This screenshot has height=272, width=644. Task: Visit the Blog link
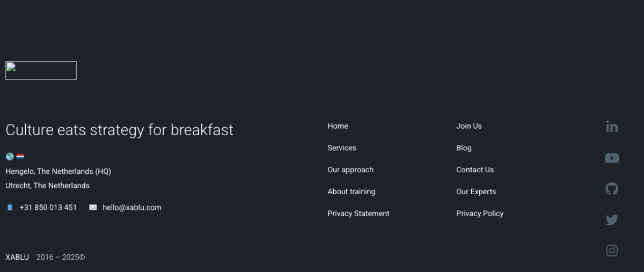[464, 148]
